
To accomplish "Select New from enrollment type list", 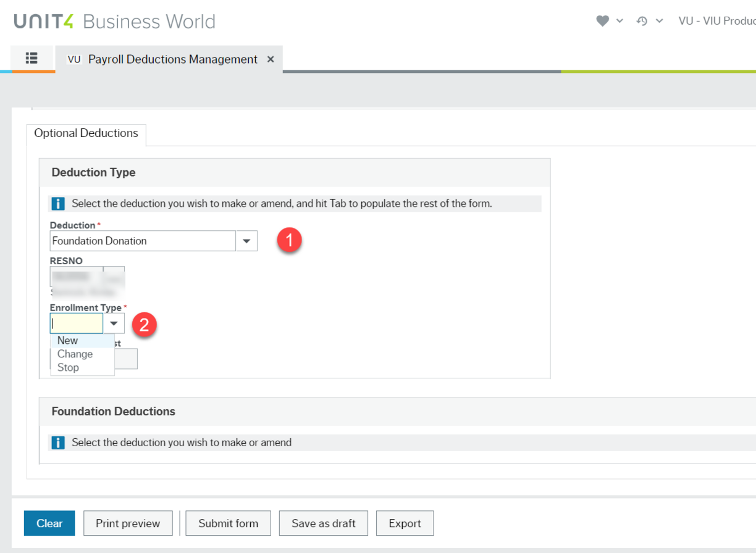I will click(x=68, y=341).
